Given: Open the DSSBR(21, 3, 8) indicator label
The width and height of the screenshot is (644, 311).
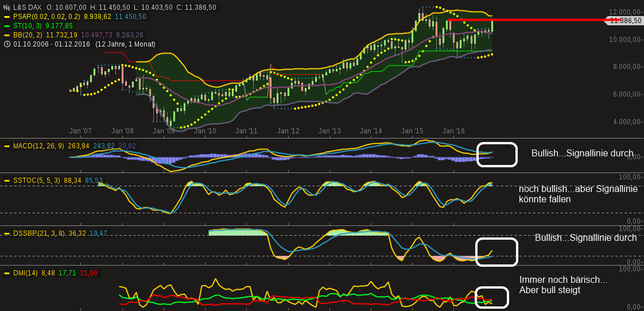Looking at the screenshot, I should coord(39,233).
